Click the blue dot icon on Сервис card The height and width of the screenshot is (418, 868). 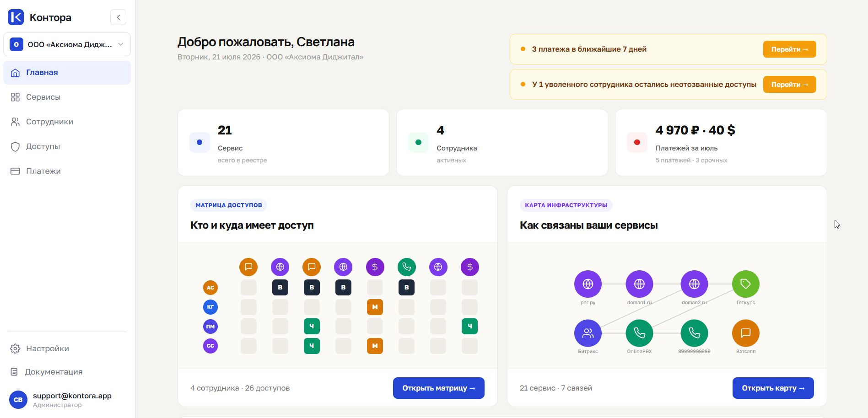pyautogui.click(x=199, y=142)
